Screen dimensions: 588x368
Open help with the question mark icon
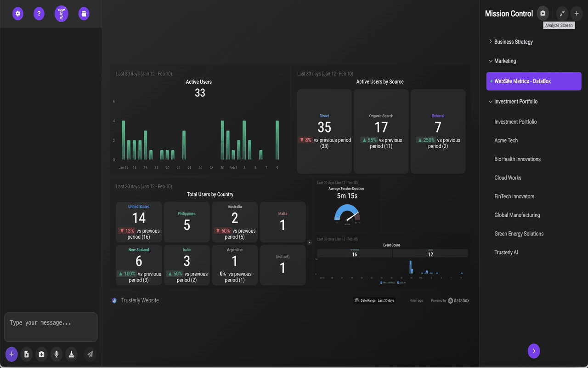[39, 14]
